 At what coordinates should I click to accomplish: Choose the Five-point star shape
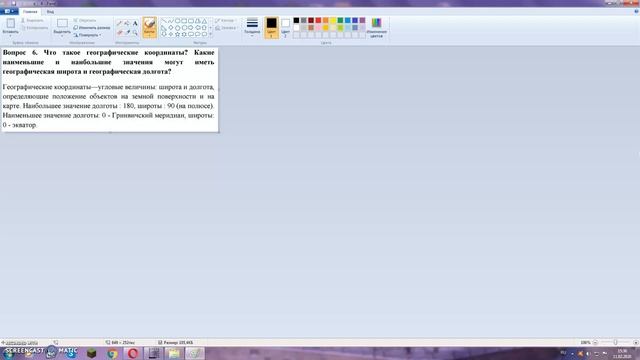(x=178, y=34)
